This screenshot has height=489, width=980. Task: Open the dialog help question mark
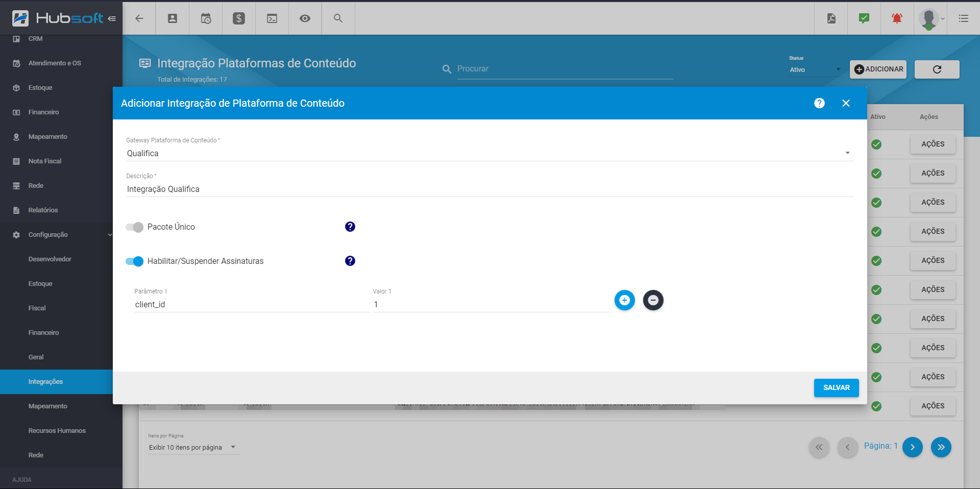819,103
